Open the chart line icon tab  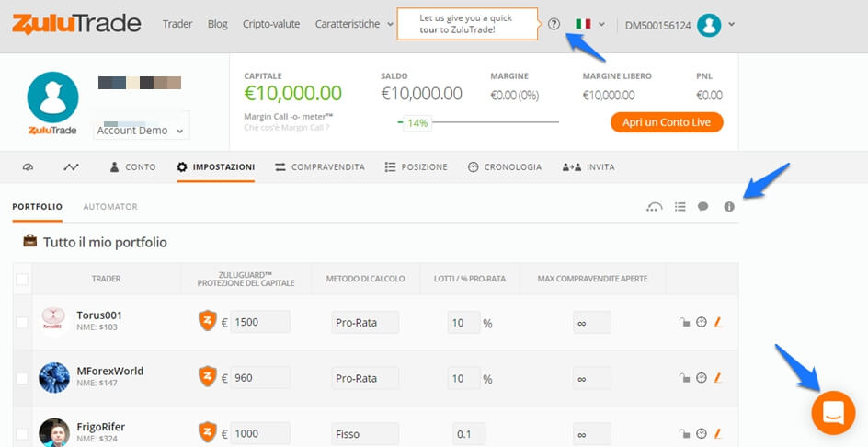[x=71, y=166]
